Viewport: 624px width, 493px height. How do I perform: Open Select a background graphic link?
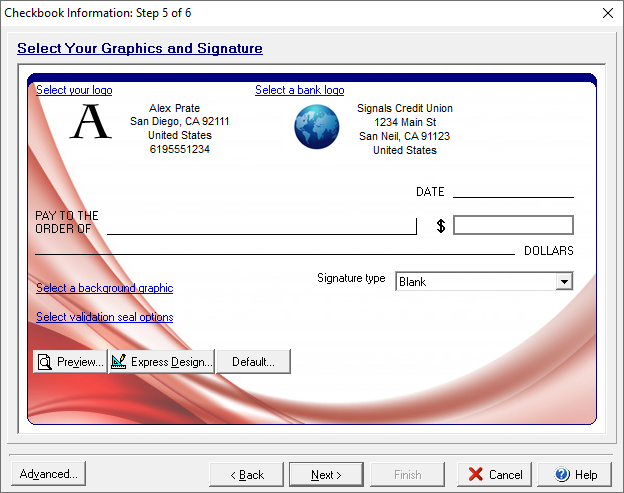pyautogui.click(x=105, y=288)
